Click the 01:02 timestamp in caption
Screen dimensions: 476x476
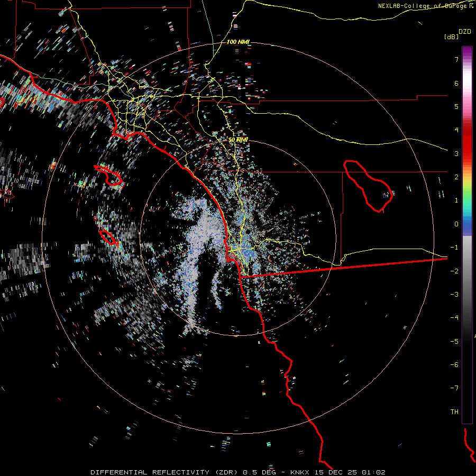click(x=373, y=472)
